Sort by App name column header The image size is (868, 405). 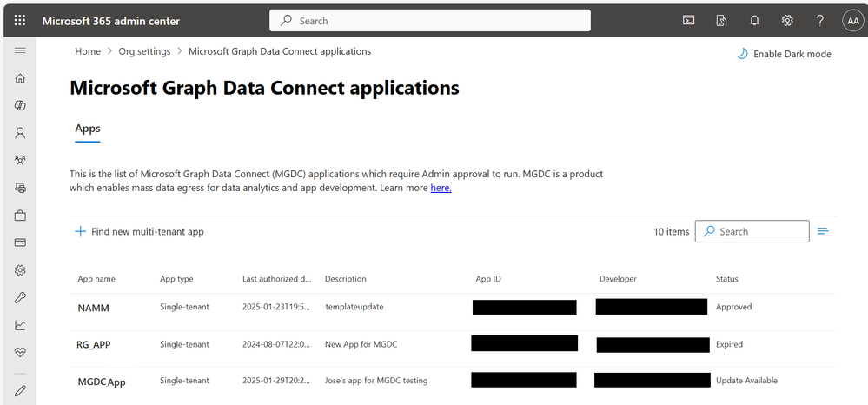[x=96, y=279]
